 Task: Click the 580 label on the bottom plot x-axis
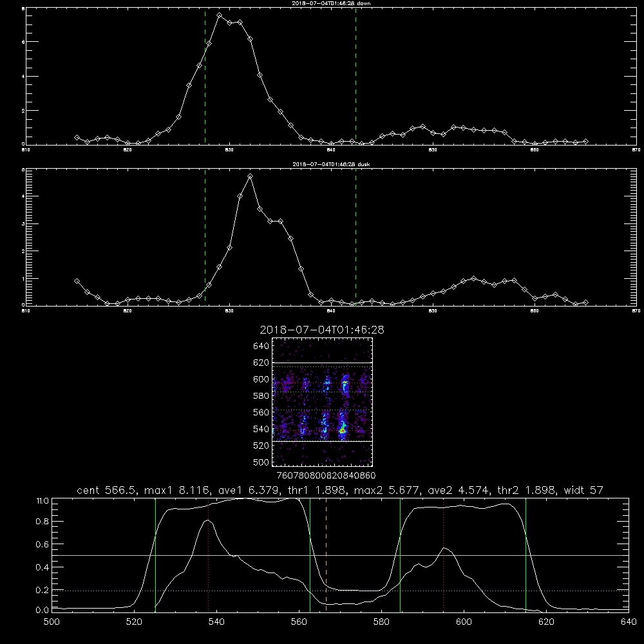[x=381, y=622]
